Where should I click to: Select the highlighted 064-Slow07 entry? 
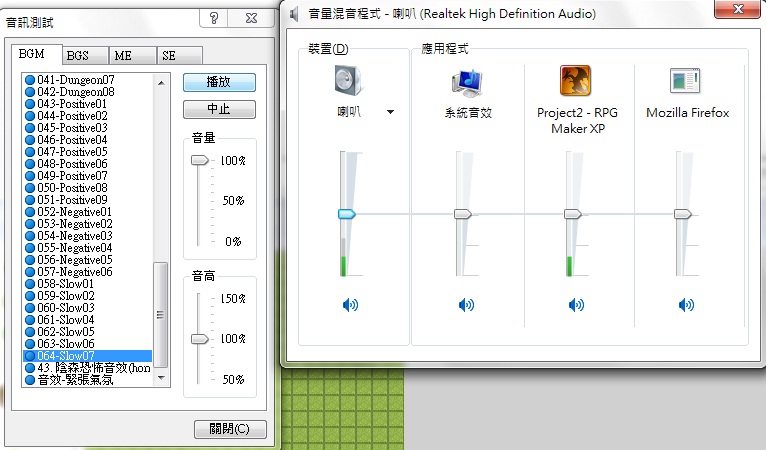[x=87, y=356]
